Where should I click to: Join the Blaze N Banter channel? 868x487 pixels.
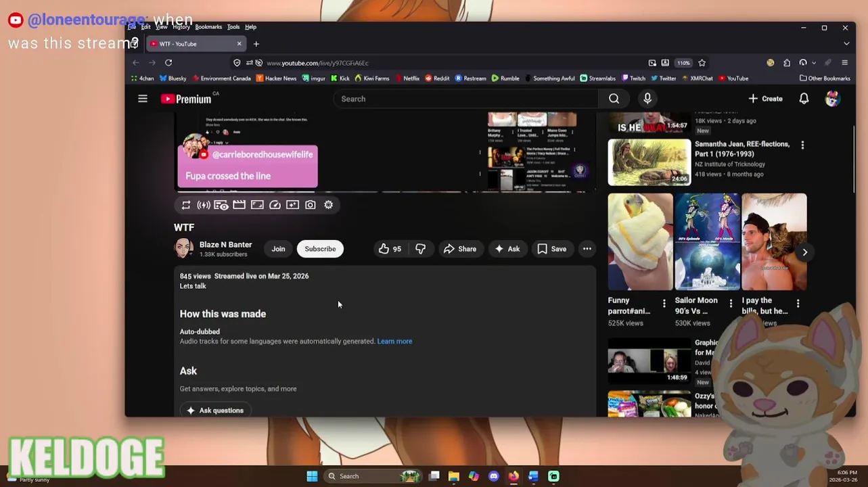point(278,249)
